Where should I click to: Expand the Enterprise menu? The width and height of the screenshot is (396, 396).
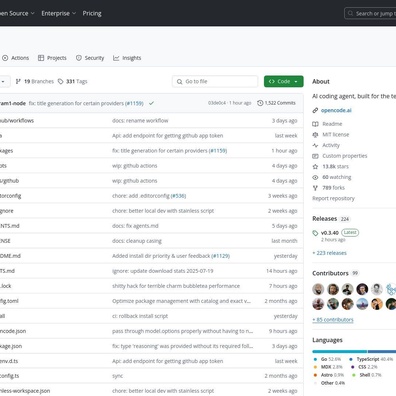[59, 13]
